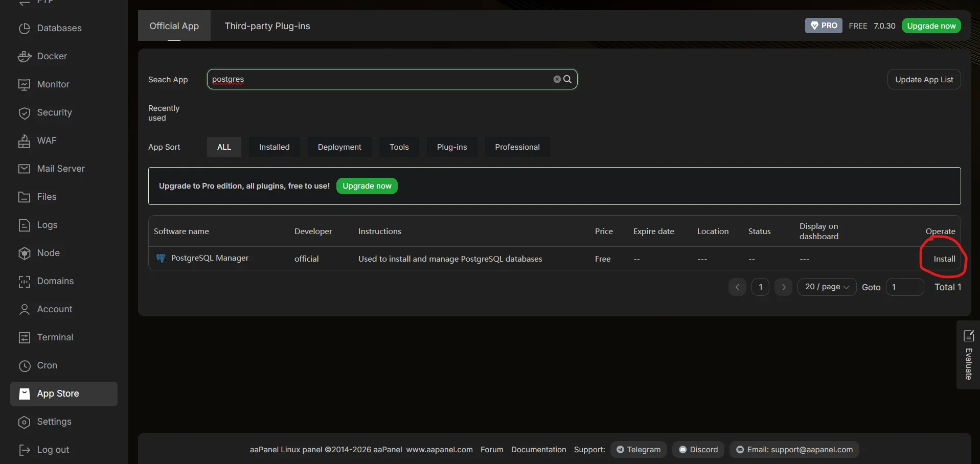
Task: Open the Telegram support link
Action: [639, 450]
